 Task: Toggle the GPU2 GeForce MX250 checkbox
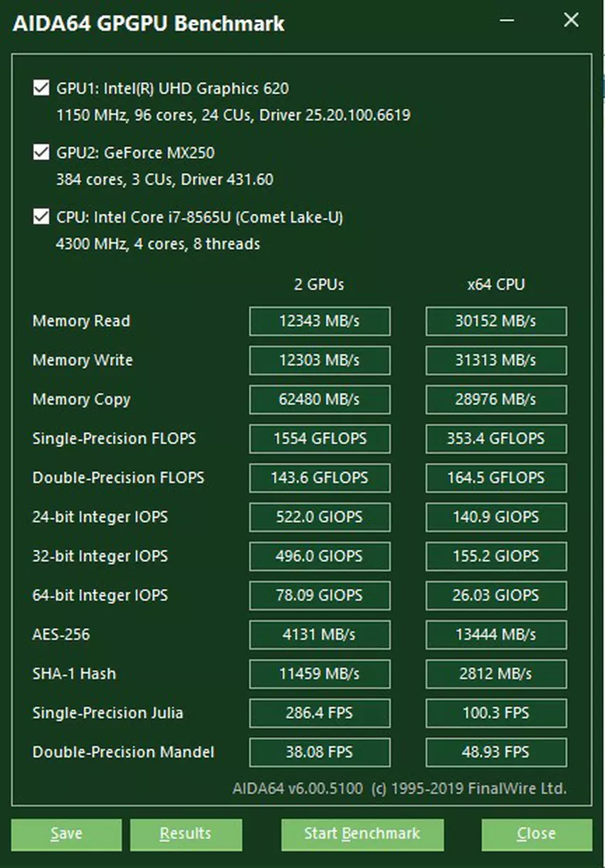(41, 153)
